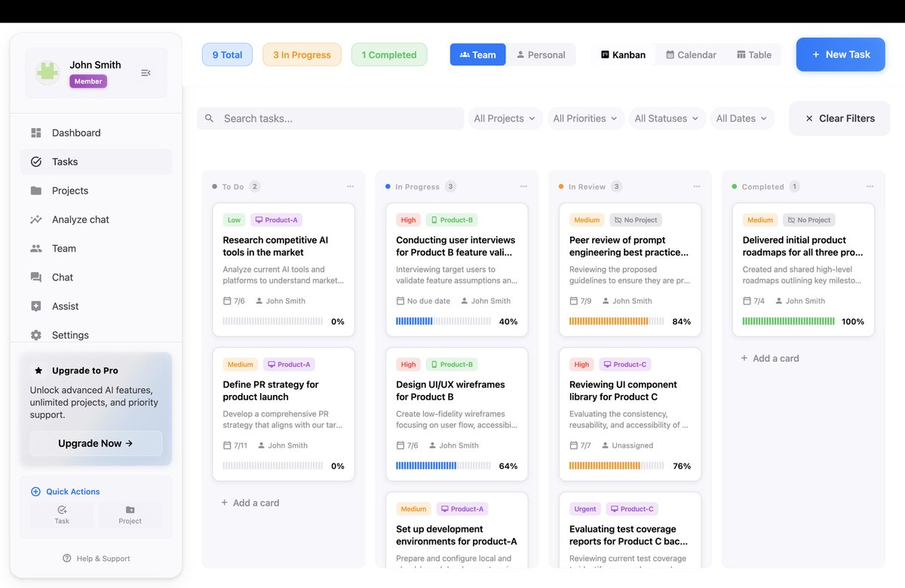
Task: Click John Smith's avatar image
Action: pyautogui.click(x=48, y=73)
